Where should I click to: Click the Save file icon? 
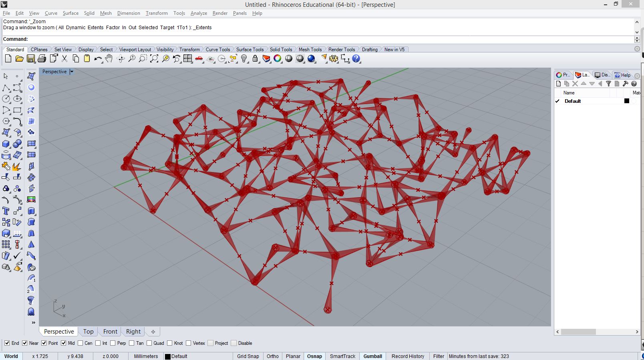point(30,59)
